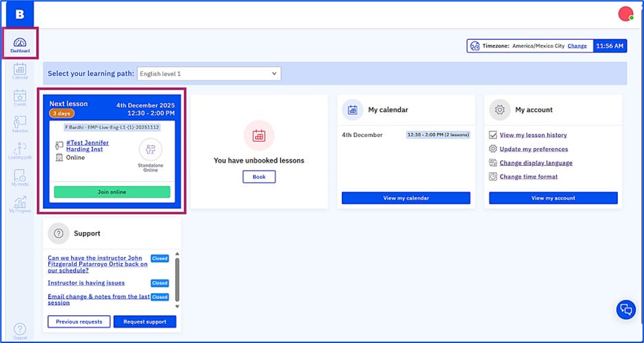Screen dimensions: 644x343
Task: Click Request support button
Action: pyautogui.click(x=145, y=322)
